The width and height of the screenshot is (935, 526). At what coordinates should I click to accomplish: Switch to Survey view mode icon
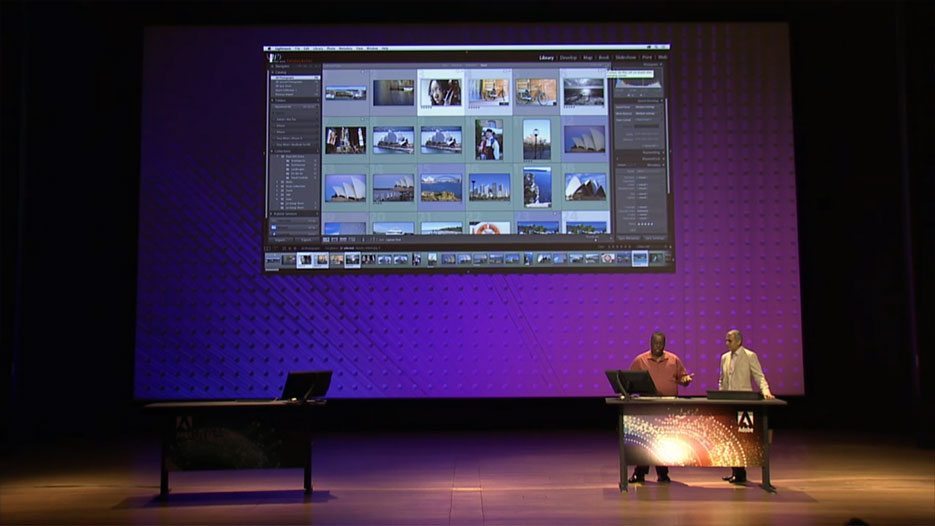(x=352, y=240)
